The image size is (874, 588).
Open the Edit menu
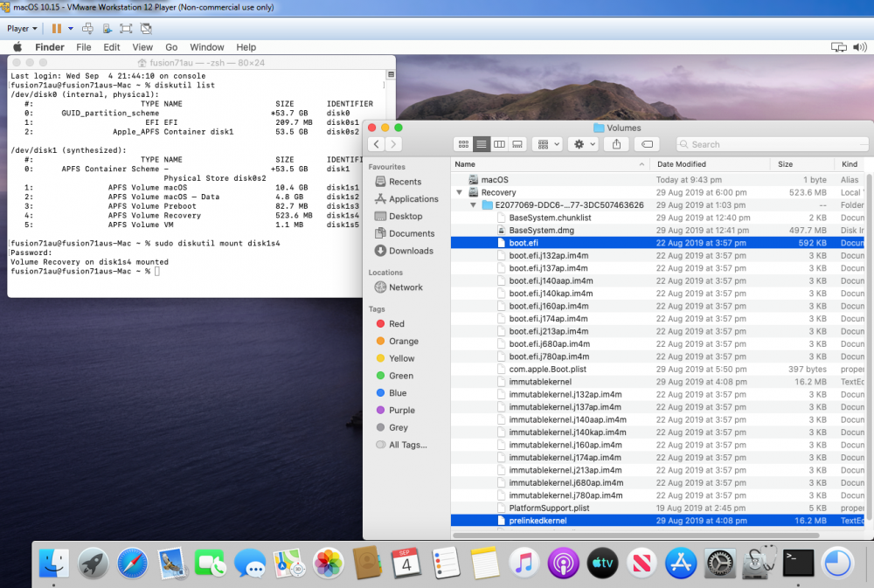coord(112,47)
